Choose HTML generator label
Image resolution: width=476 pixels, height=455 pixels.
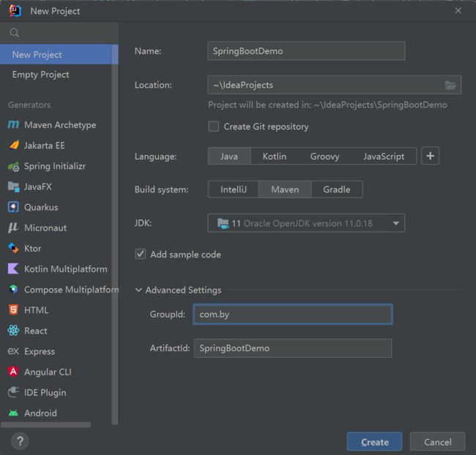[x=37, y=310]
